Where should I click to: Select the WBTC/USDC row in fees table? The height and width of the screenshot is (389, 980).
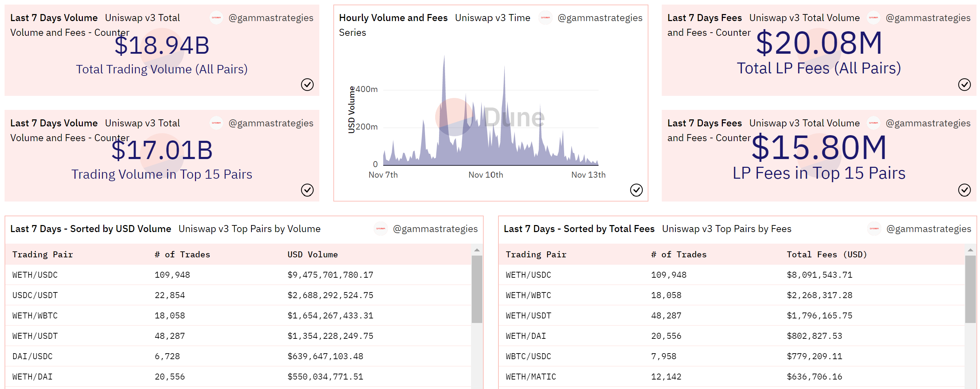pos(732,356)
